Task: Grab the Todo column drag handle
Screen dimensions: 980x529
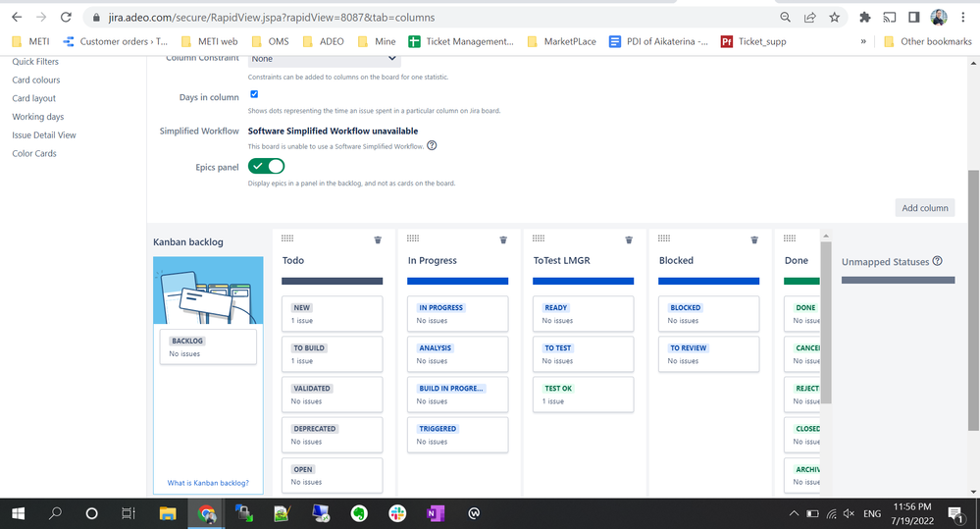Action: point(287,238)
